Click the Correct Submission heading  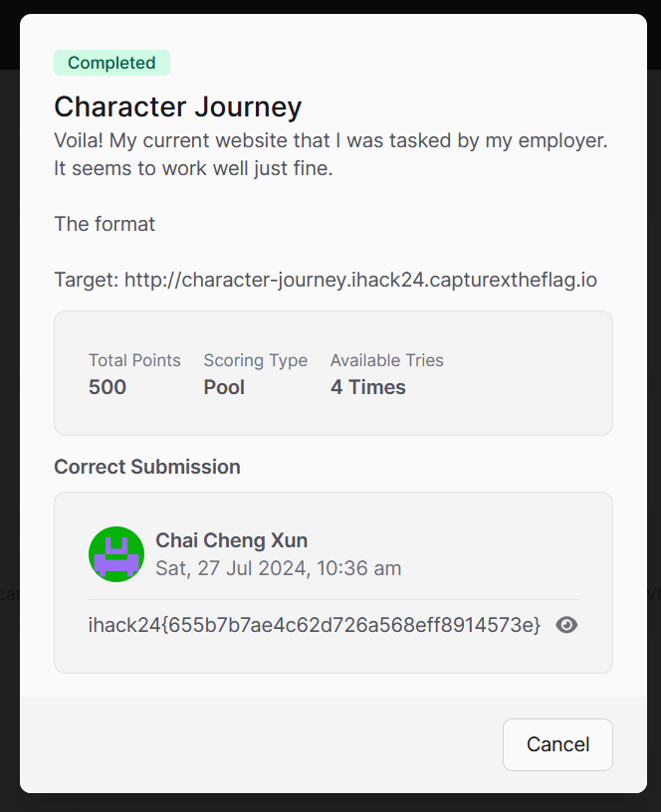(147, 467)
